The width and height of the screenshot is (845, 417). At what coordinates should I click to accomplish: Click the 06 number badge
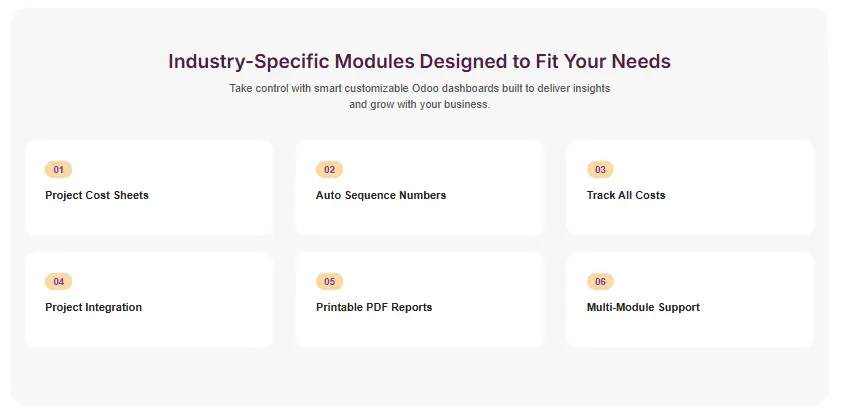(x=600, y=282)
